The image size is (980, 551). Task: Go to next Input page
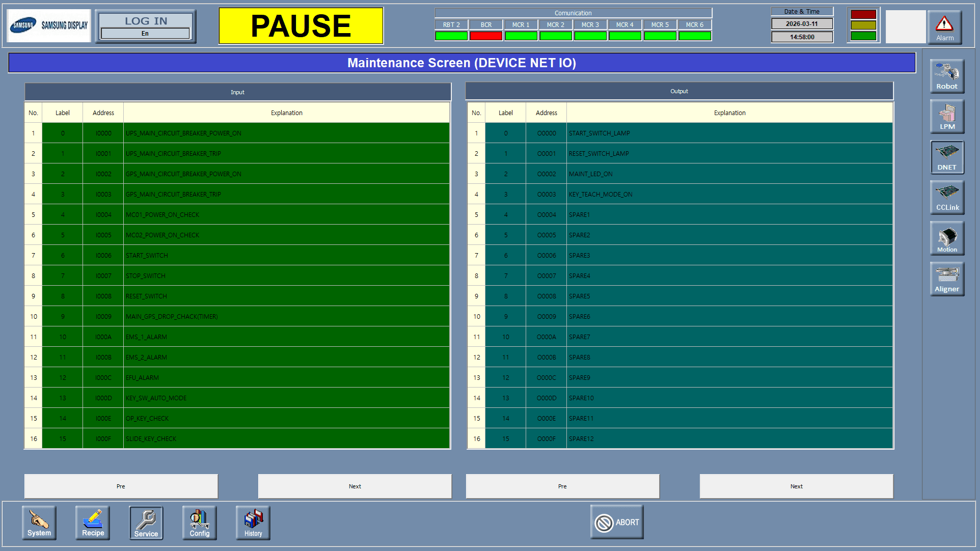coord(355,486)
